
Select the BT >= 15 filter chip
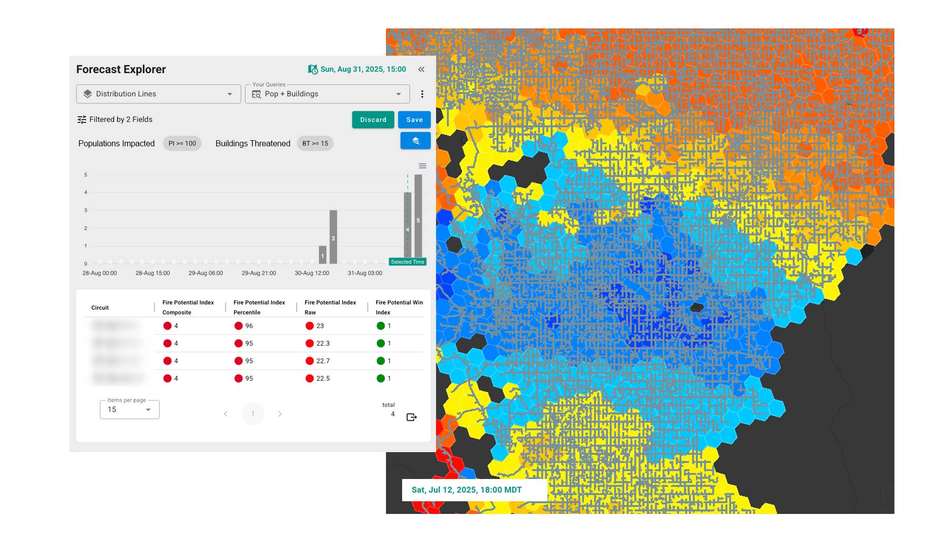click(315, 144)
